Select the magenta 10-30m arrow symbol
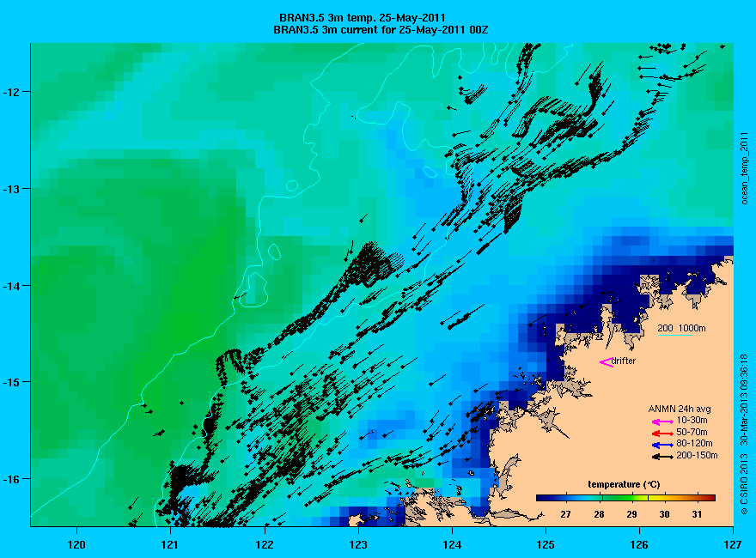The width and height of the screenshot is (756, 558). [x=662, y=422]
